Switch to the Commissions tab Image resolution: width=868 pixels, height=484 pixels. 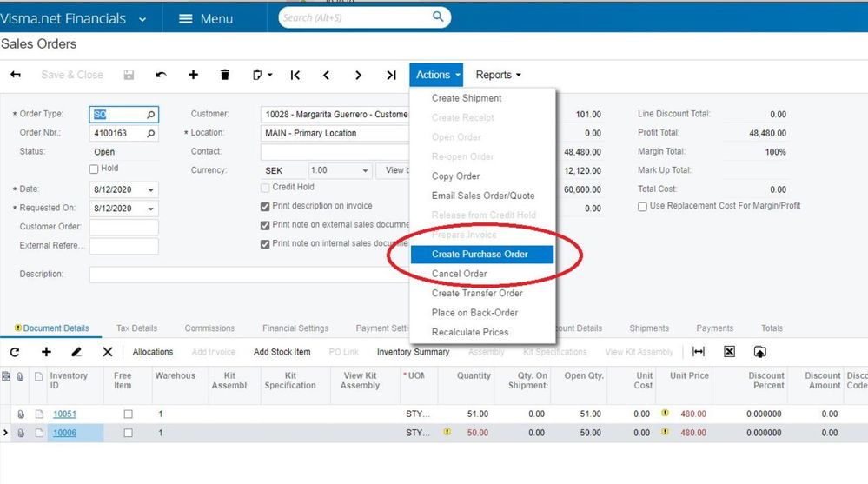[x=209, y=328]
